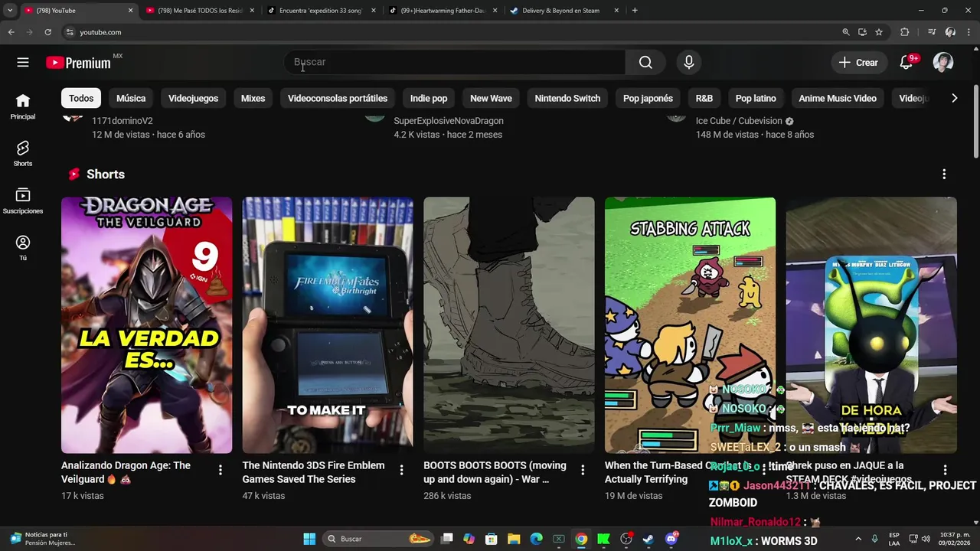Show hidden system tray icons chevron
The height and width of the screenshot is (551, 980).
pos(857,539)
